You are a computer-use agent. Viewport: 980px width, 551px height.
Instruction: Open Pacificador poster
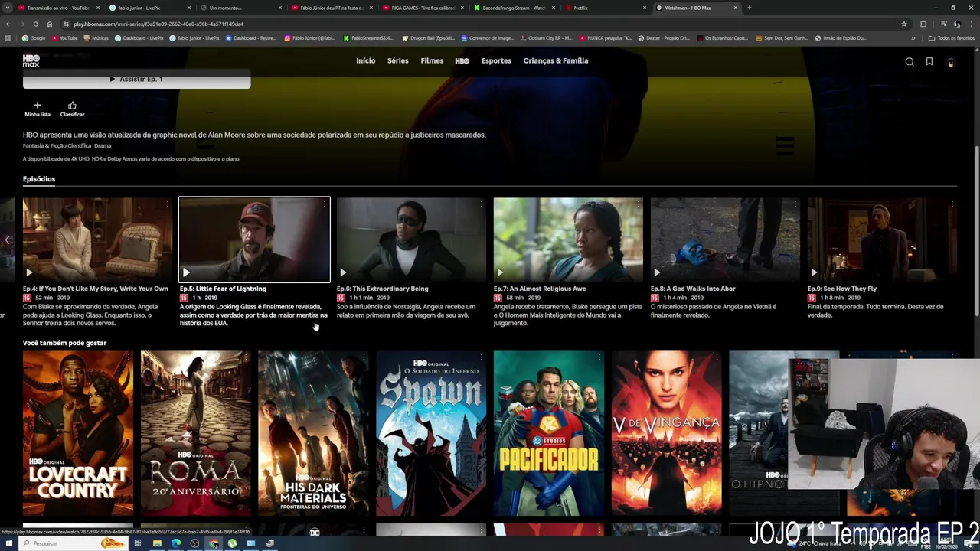[x=549, y=433]
